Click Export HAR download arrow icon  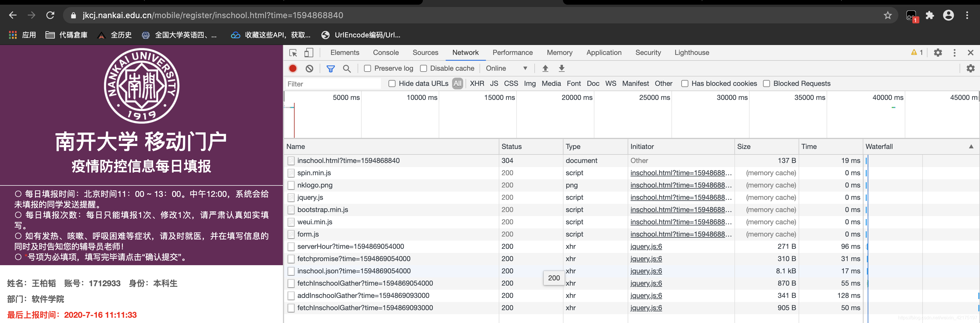[x=561, y=68]
